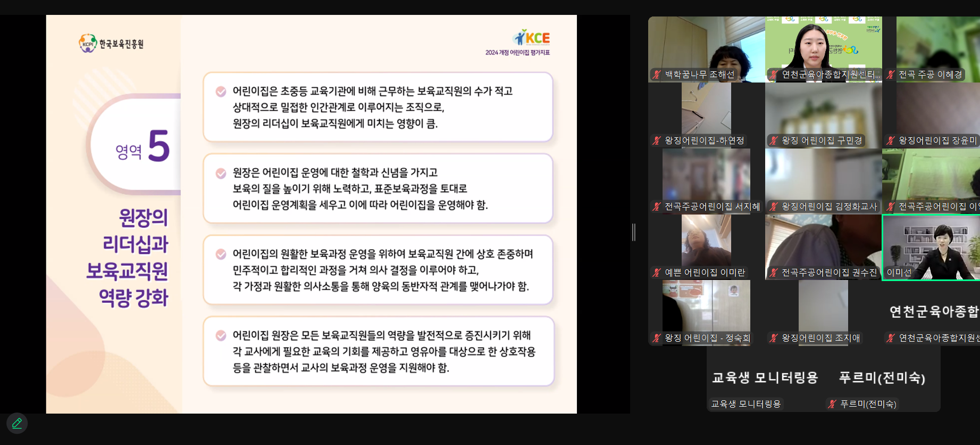980x445 pixels.
Task: Select video tile of 왕징어린이집 조지애
Action: (x=823, y=313)
